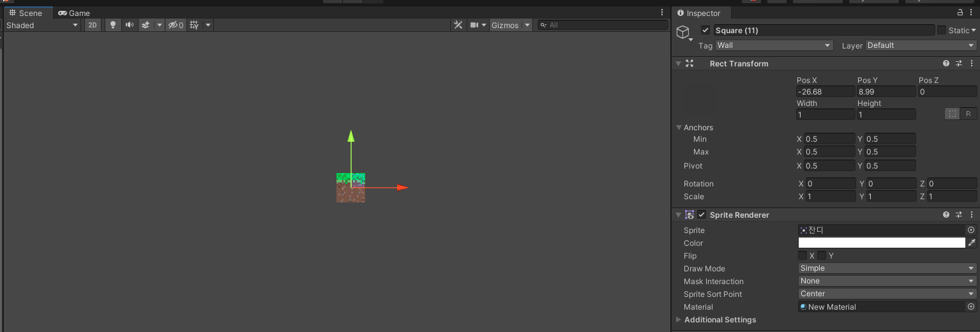The width and height of the screenshot is (980, 332).
Task: Collapse the Rect Transform component
Action: click(x=678, y=63)
